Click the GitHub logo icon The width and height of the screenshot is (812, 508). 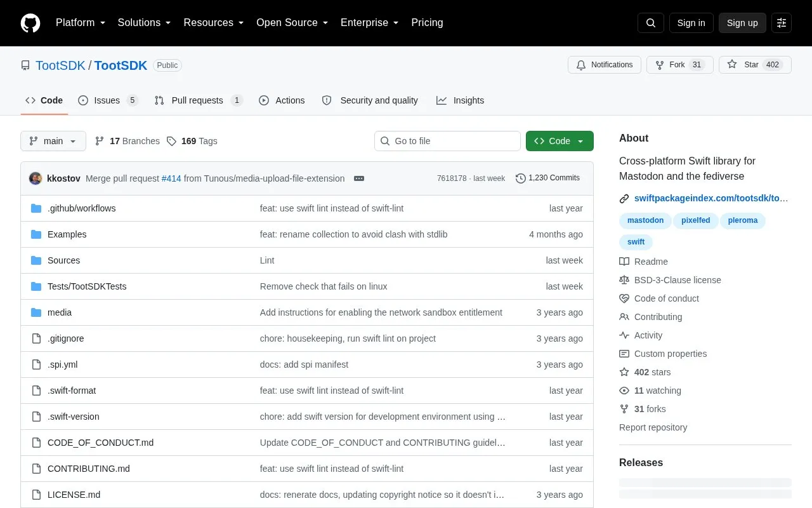[x=30, y=23]
